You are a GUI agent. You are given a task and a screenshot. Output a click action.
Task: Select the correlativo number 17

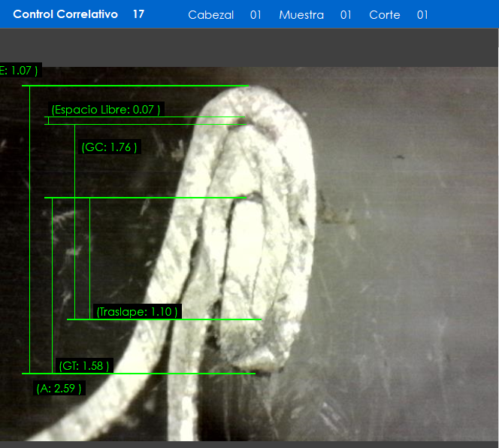pos(138,14)
